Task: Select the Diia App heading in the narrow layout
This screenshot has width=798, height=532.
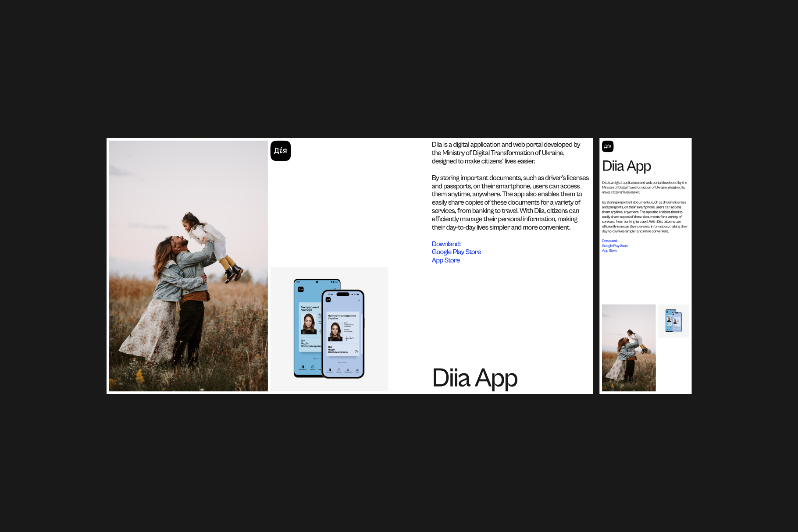Action: click(626, 166)
